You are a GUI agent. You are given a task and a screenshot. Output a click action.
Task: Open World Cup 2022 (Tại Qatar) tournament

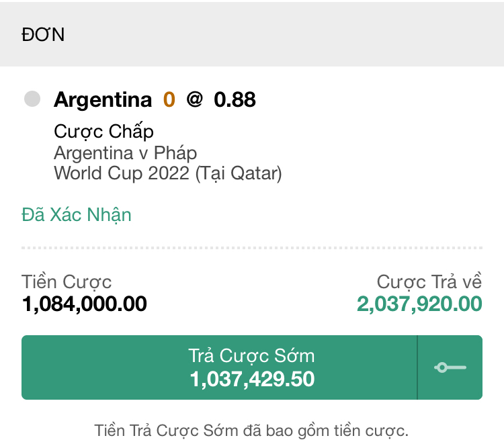pos(168,173)
